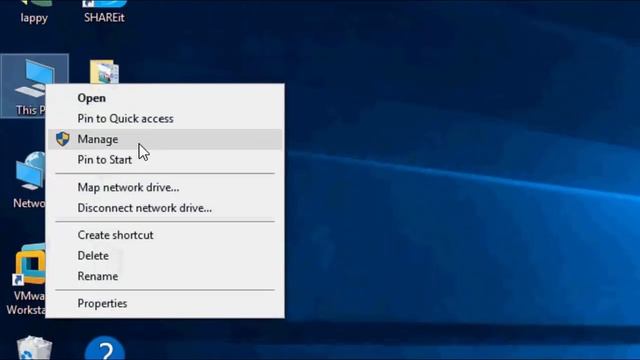Screen dimensions: 640x360
Task: Select the blue question mark desktop icon
Action: [x=105, y=348]
